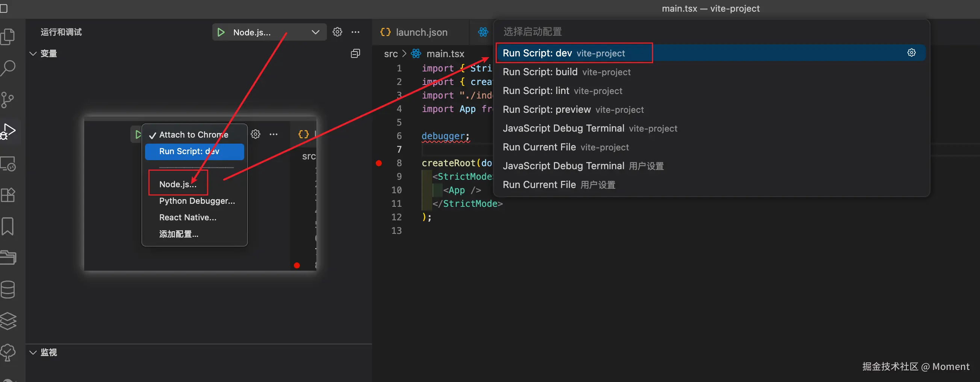This screenshot has width=980, height=382.
Task: Click createRoot call on line 8
Action: click(x=449, y=163)
